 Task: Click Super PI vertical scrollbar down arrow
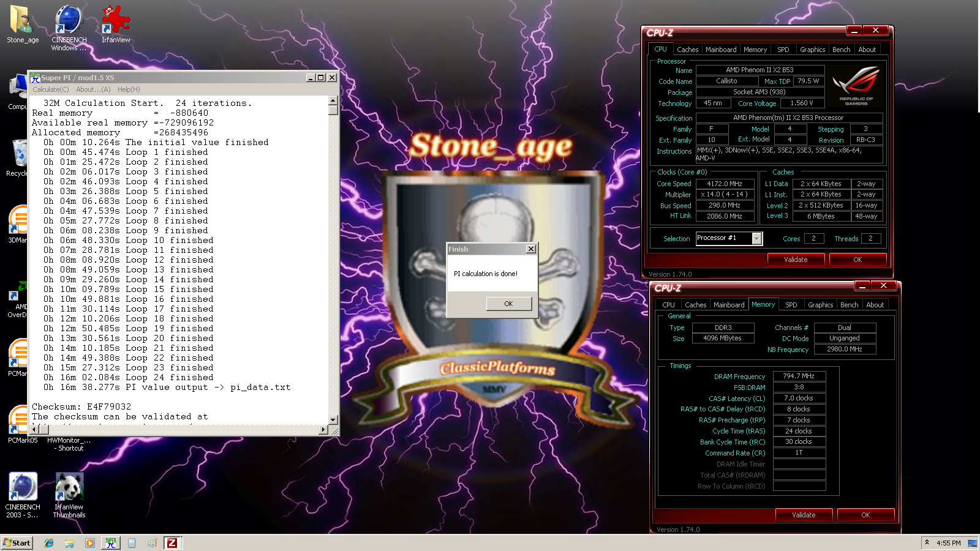(x=333, y=420)
